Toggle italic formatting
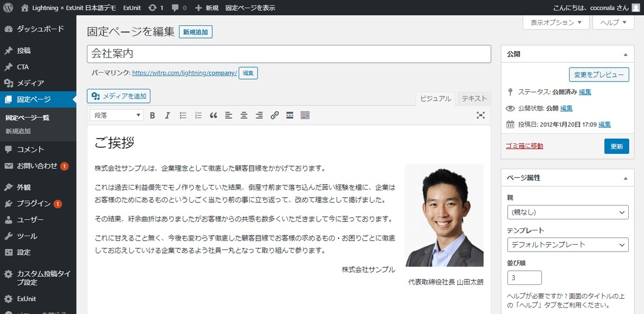 pos(167,115)
